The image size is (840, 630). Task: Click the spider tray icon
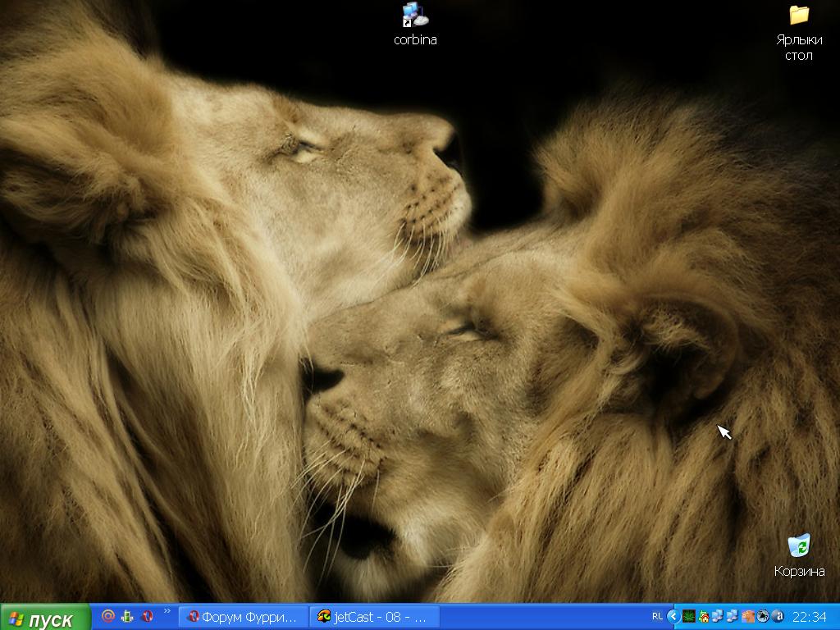762,616
